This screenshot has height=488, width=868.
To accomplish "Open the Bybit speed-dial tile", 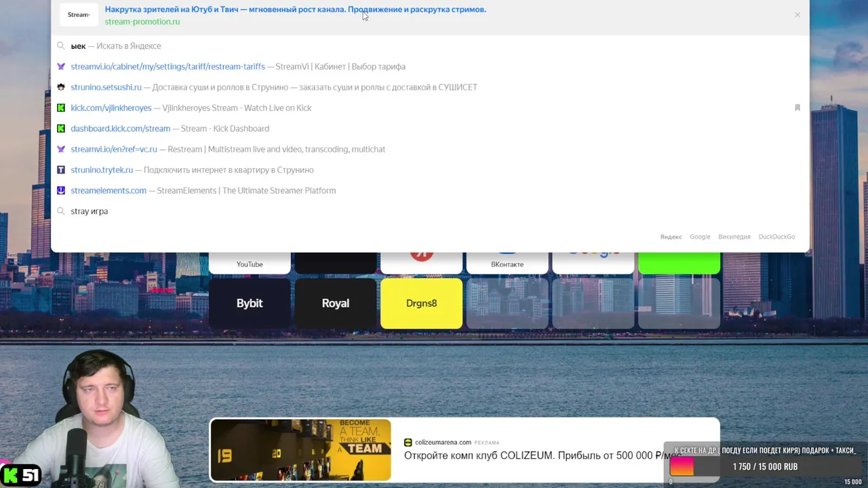I will click(250, 304).
